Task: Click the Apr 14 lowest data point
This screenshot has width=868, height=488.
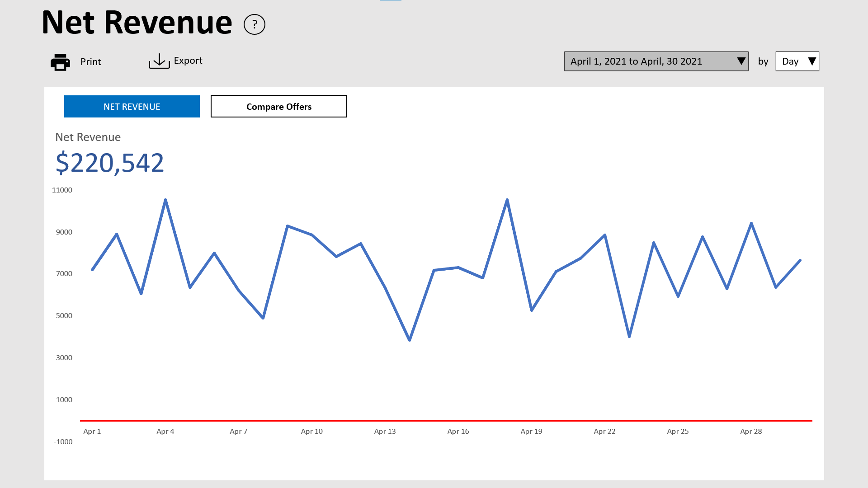Action: pos(410,340)
